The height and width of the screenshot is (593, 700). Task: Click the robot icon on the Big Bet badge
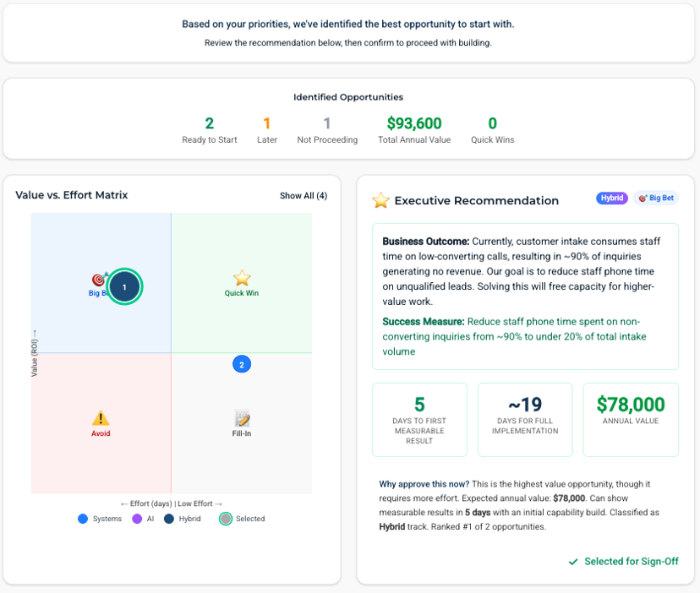643,198
